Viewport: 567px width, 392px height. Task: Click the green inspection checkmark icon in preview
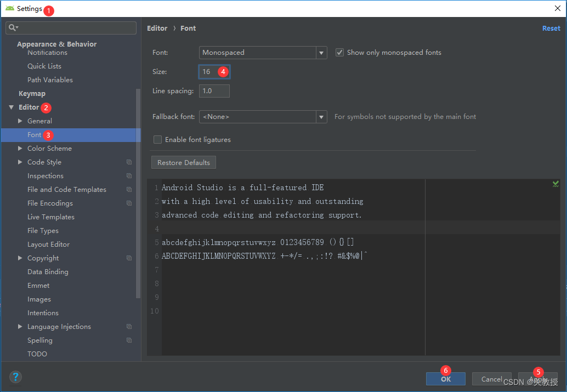coord(556,184)
